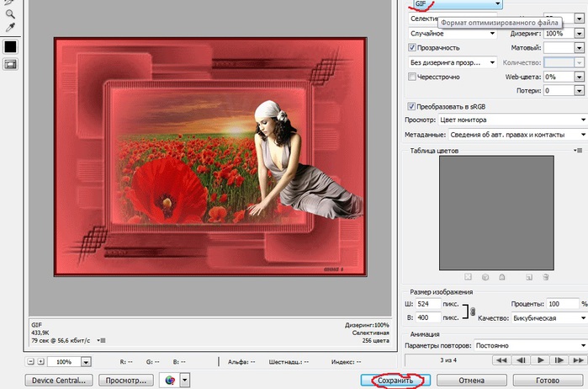Click the browser preview icon
Image resolution: width=588 pixels, height=389 pixels.
coord(171,381)
